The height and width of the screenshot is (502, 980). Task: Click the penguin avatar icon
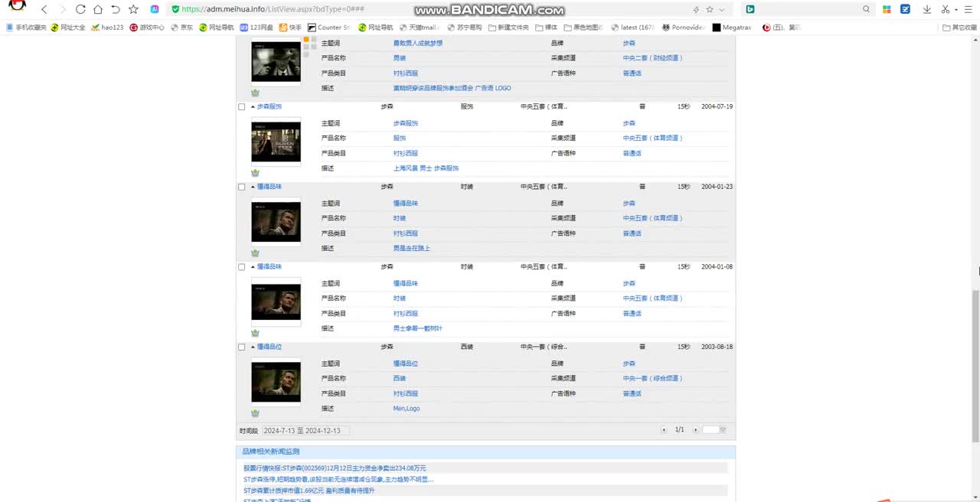click(x=17, y=6)
